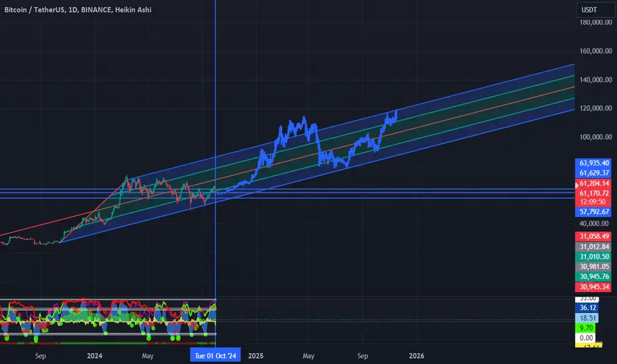The height and width of the screenshot is (364, 617).
Task: Click the 2024 label on time axis
Action: (95, 356)
